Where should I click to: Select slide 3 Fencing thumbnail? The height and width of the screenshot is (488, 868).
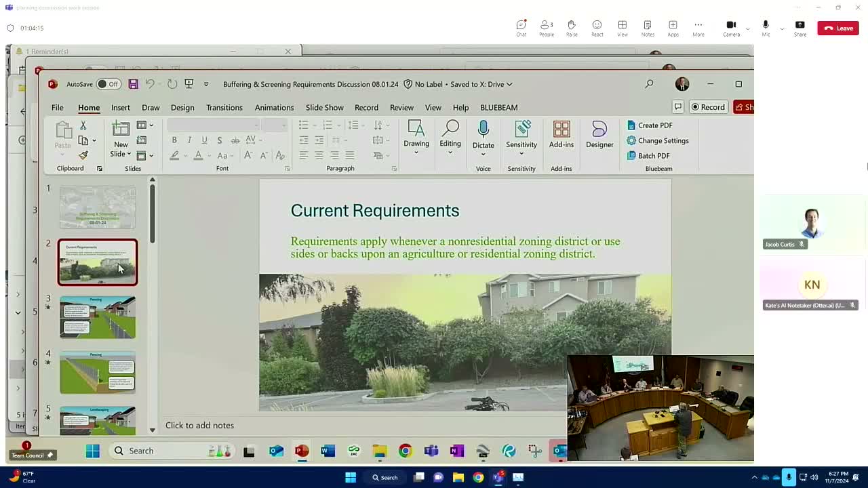98,317
